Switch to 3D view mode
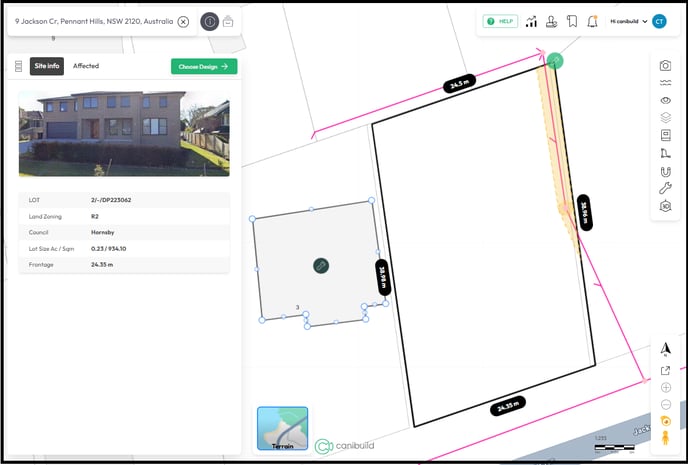Screen dimensions: 688x465 tap(665, 206)
